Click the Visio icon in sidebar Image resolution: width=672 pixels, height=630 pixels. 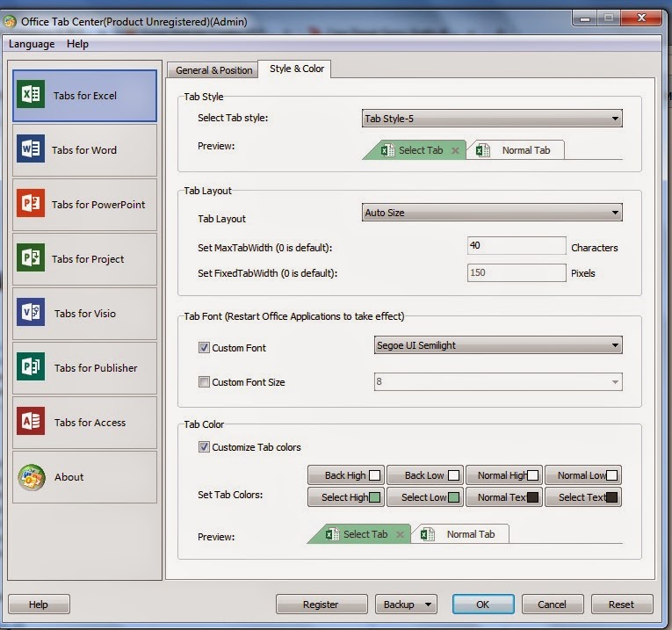point(31,312)
